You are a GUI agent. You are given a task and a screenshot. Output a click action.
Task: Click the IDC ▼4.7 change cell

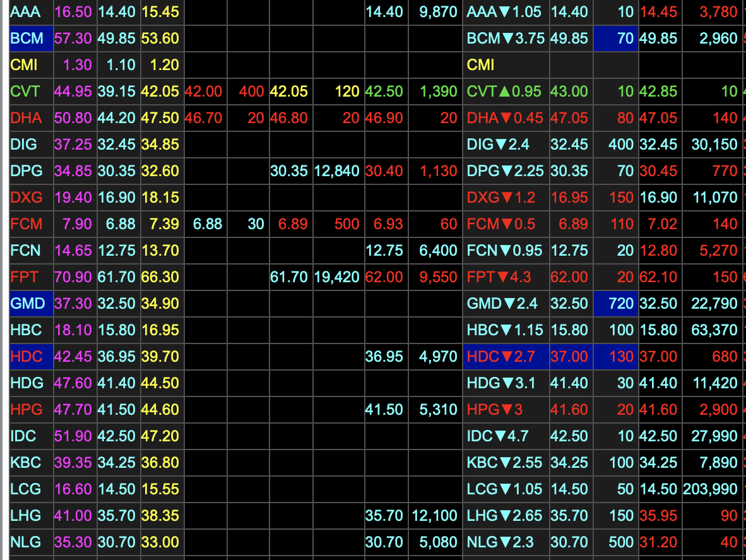(x=506, y=436)
